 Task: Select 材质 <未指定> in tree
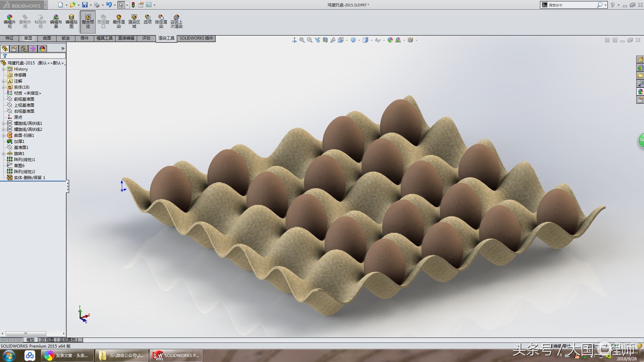[x=28, y=93]
